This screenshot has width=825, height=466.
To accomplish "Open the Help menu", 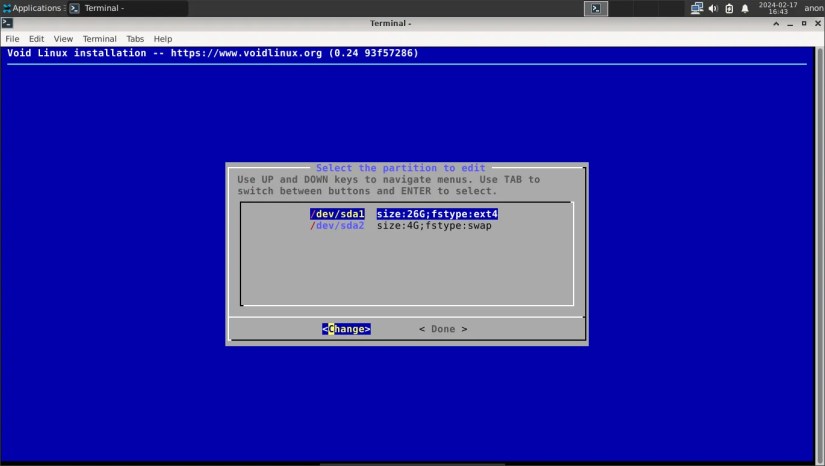I will (x=163, y=39).
